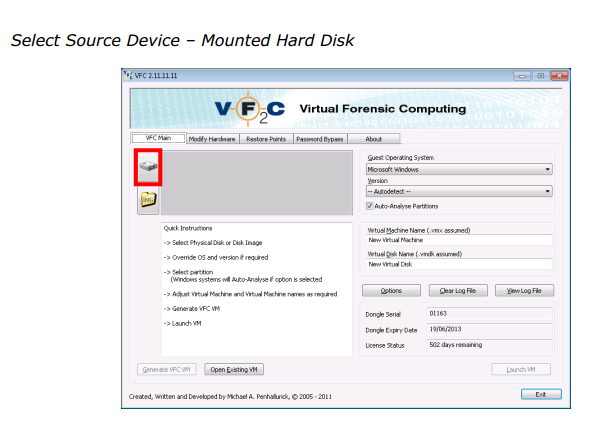Screen dimensions: 607x439
Task: Click the Options button
Action: point(391,291)
